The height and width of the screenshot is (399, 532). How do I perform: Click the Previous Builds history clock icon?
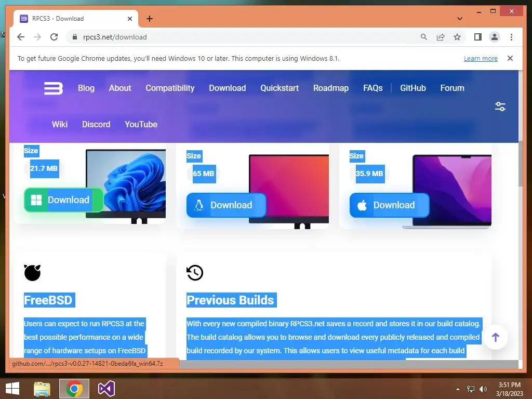click(x=195, y=272)
